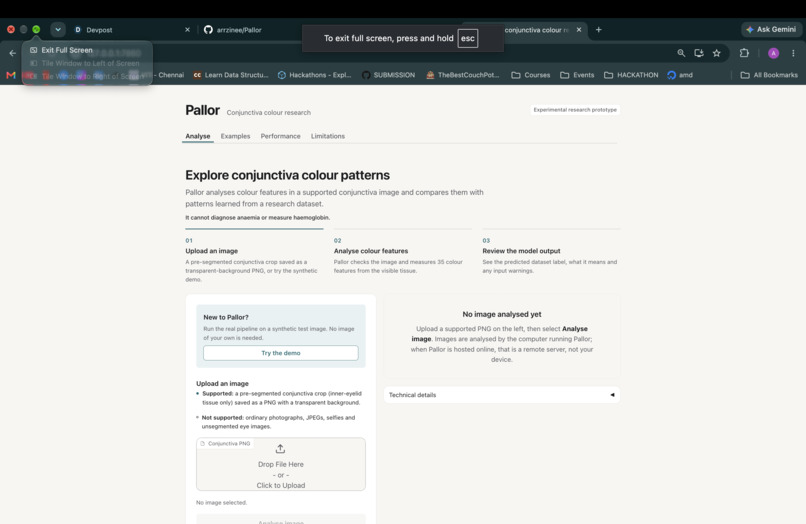
Task: Open the Extensions puzzle icon
Action: coord(744,53)
